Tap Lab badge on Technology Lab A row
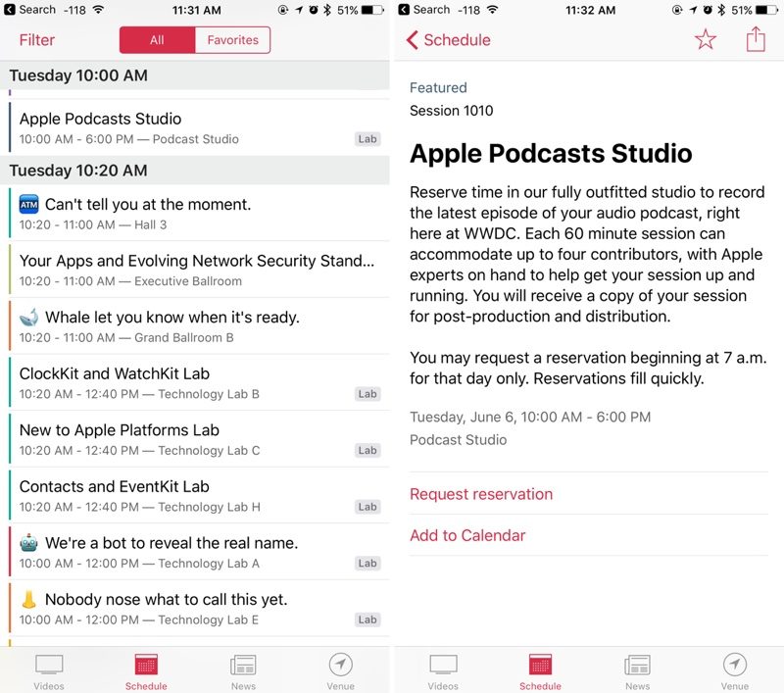 pyautogui.click(x=367, y=564)
